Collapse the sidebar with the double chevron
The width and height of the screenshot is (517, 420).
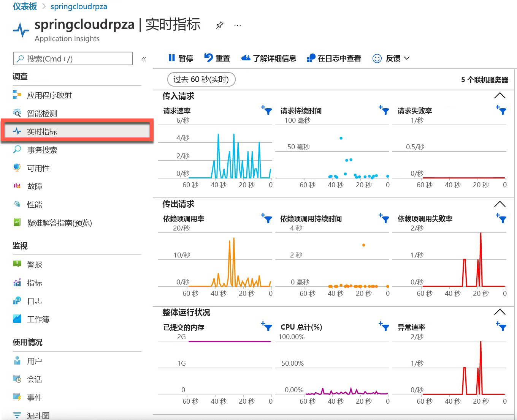[144, 59]
